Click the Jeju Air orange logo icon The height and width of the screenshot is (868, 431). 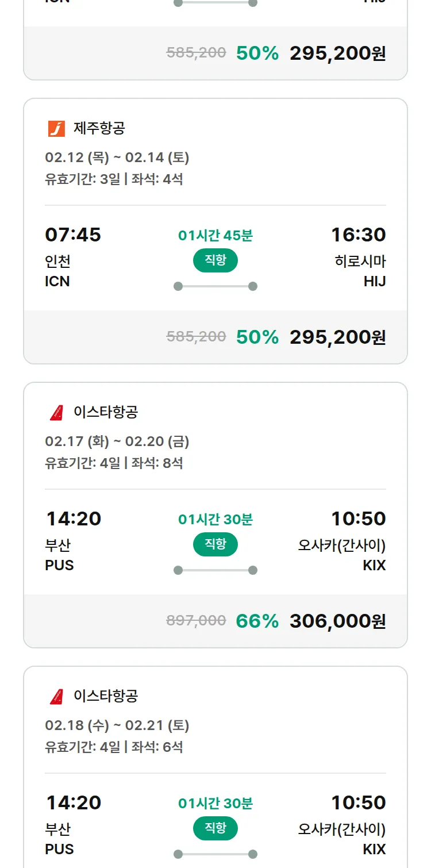pos(56,129)
